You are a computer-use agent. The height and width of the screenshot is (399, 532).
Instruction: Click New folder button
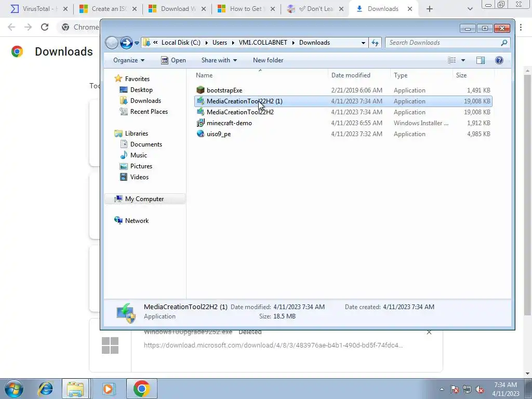(x=268, y=60)
